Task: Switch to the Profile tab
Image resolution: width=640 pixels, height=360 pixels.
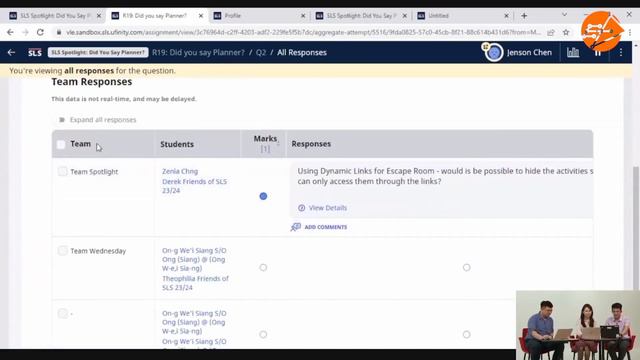Action: click(x=257, y=16)
